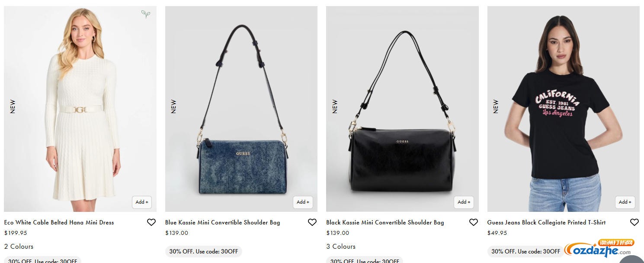This screenshot has width=644, height=263.
Task: Favorite the Eco White Cable Belted Dress
Action: (151, 222)
